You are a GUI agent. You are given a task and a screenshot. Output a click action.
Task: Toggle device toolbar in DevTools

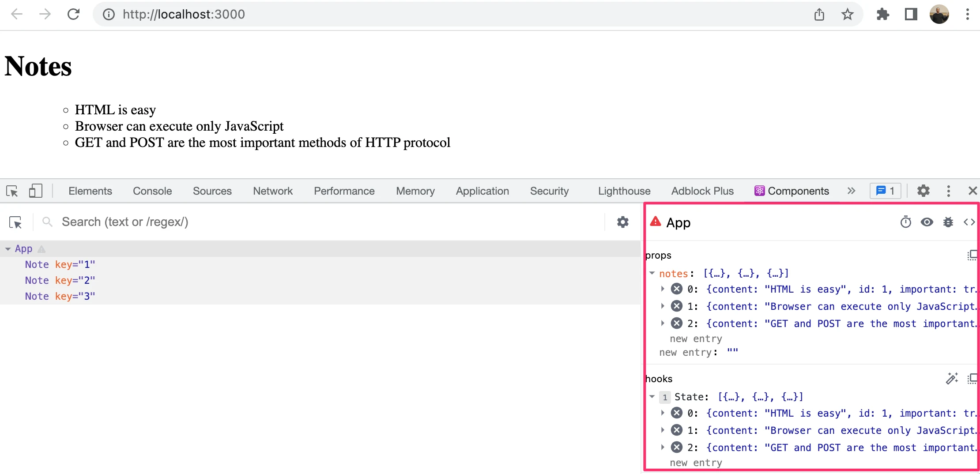pyautogui.click(x=35, y=191)
